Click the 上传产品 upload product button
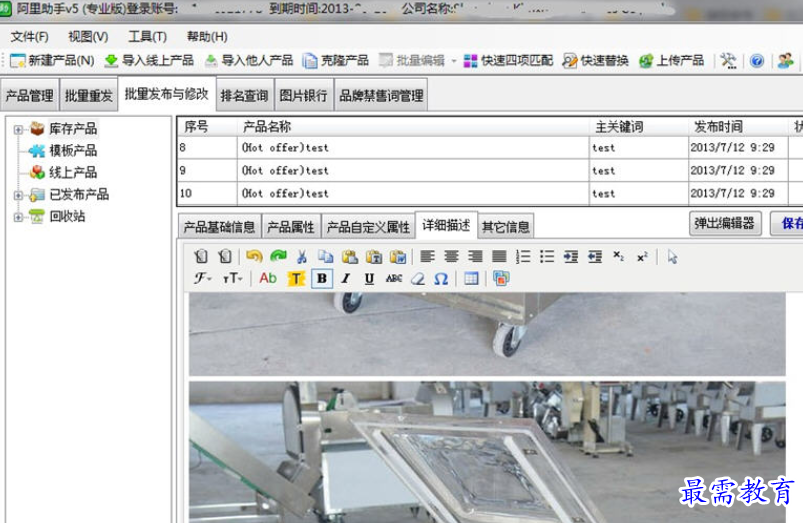803x523 pixels. [671, 61]
